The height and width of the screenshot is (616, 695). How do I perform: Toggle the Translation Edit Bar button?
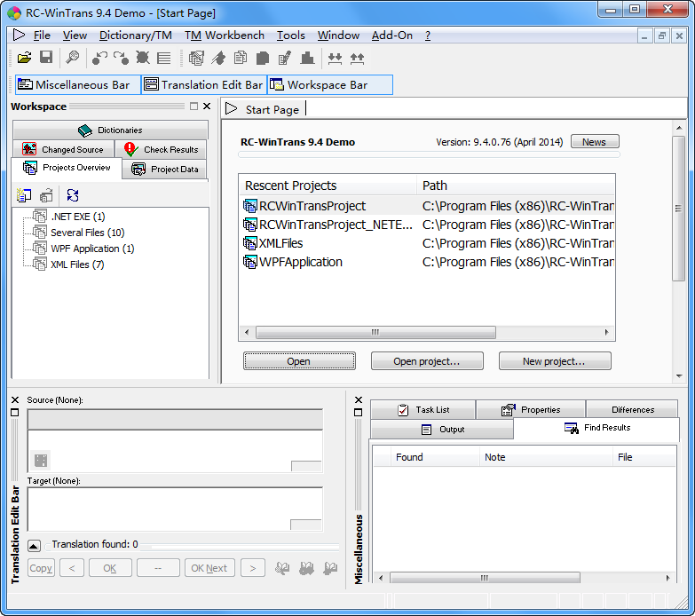[204, 84]
